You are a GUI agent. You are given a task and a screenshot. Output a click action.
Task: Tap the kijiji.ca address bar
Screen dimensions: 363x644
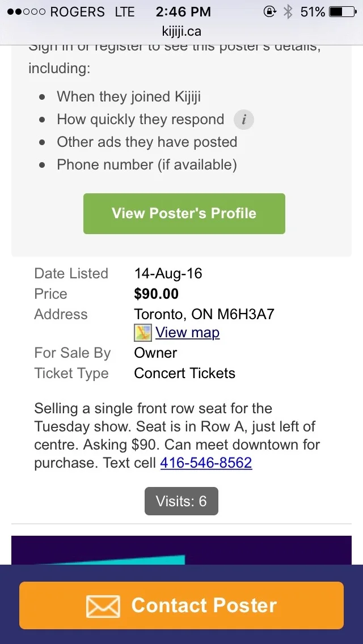(x=181, y=31)
